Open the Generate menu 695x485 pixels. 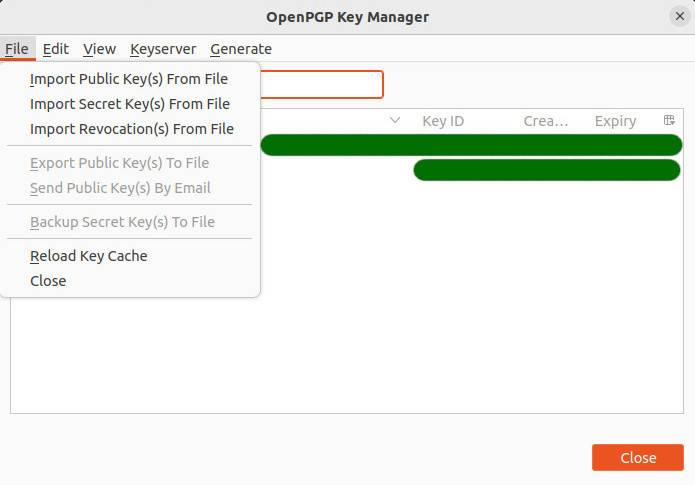(241, 49)
